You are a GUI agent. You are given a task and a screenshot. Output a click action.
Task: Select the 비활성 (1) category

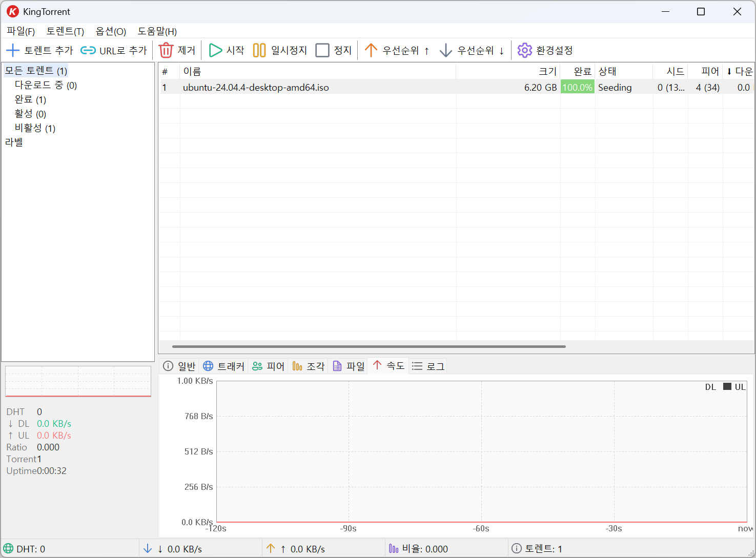[35, 128]
